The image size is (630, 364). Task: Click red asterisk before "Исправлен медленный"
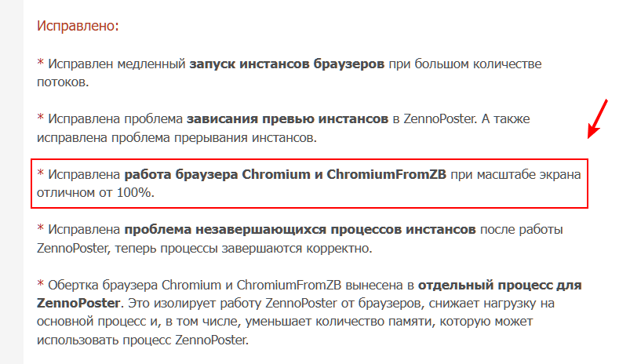click(x=41, y=64)
